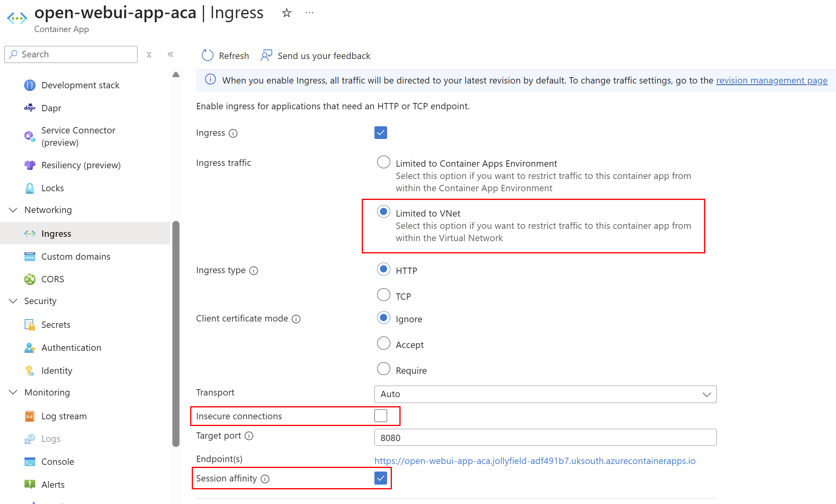The image size is (836, 504).
Task: Collapse sidebar with double chevron icon
Action: tap(170, 54)
